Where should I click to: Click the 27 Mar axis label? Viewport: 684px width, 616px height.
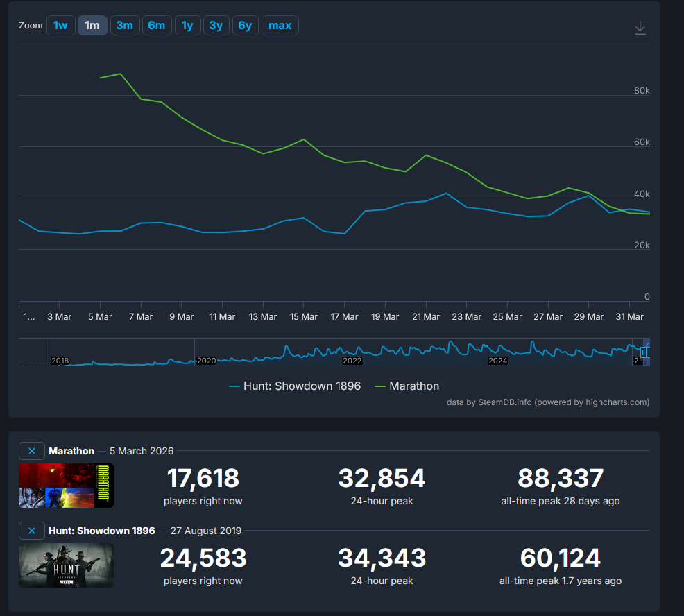coord(548,317)
